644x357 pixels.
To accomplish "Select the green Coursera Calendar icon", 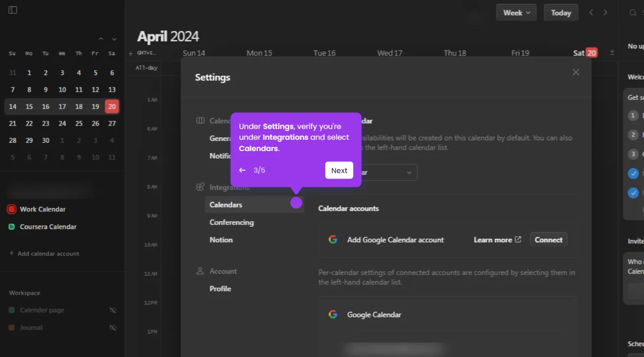I will [x=12, y=227].
